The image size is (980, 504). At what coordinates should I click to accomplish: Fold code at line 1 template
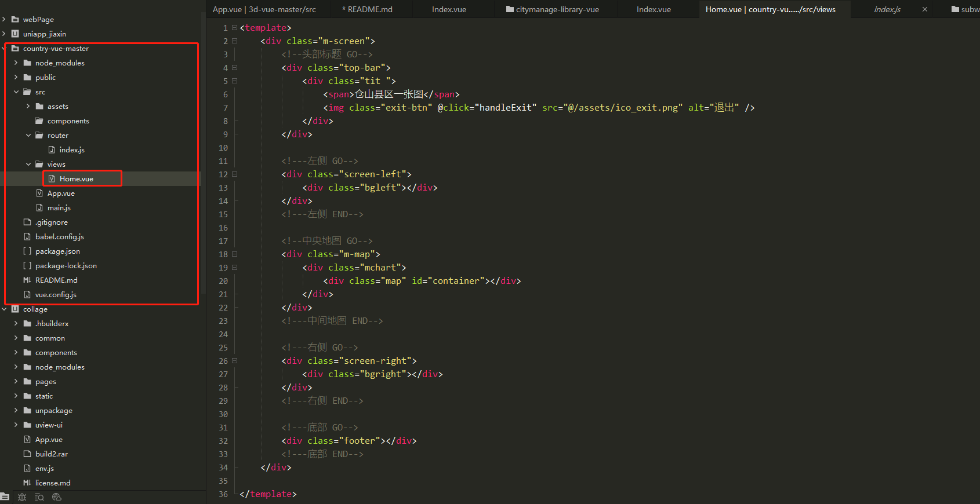234,28
